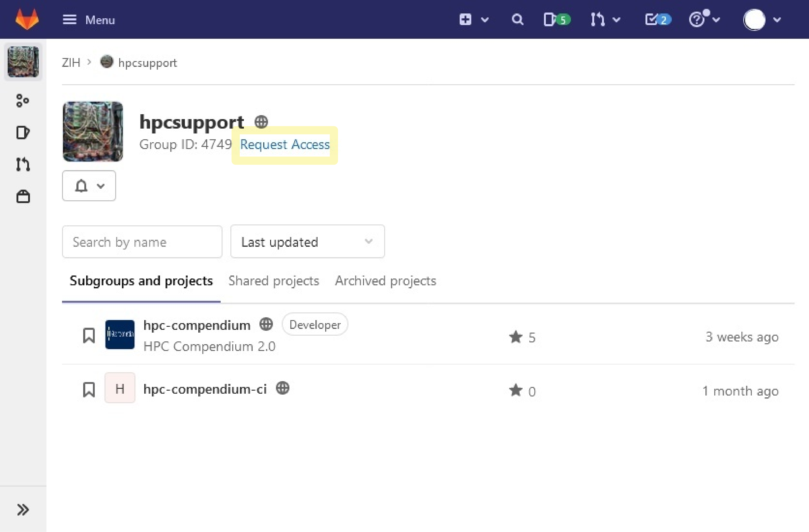Click the user avatar in top bar
Viewport: 809px width, 532px height.
coord(754,20)
